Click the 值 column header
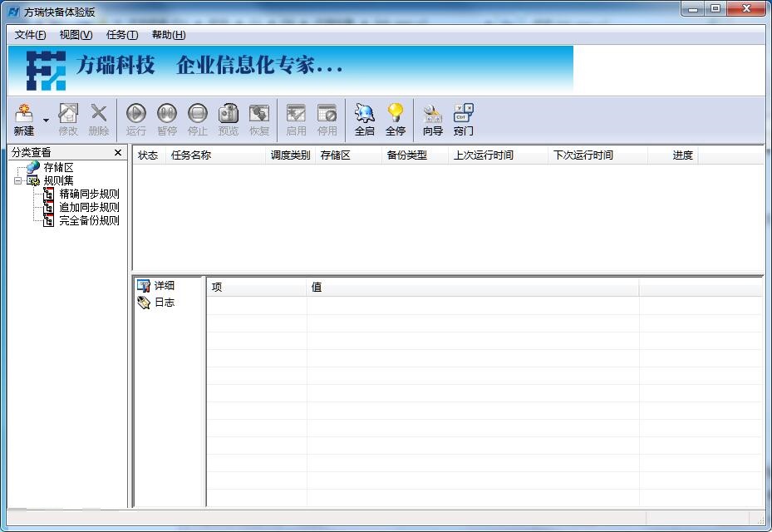Screen dimensions: 772x532 (473, 287)
